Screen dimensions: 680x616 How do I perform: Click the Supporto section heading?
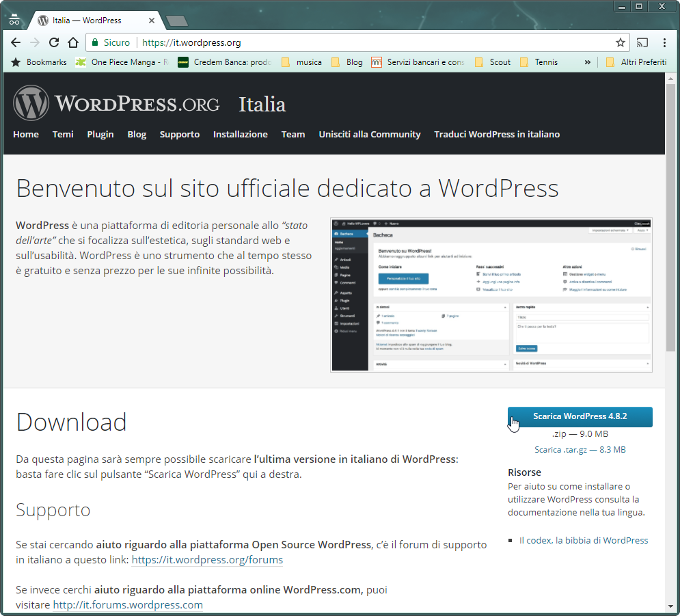click(x=53, y=510)
